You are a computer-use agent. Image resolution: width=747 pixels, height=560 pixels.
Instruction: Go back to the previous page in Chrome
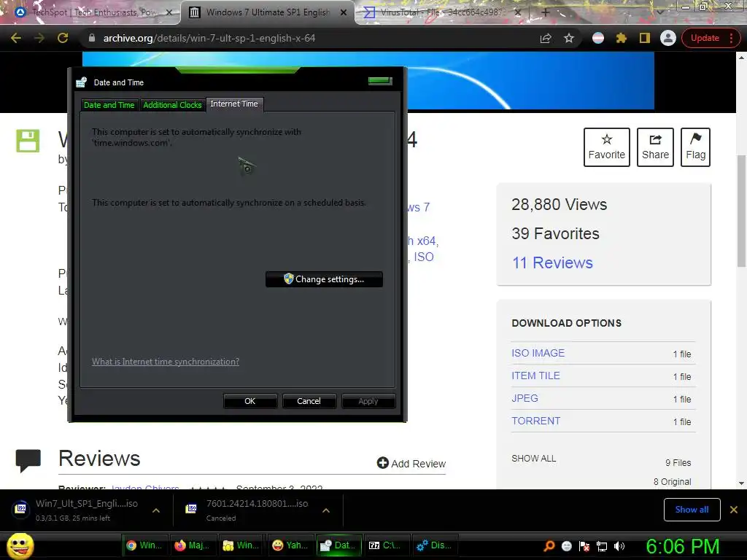click(x=16, y=38)
